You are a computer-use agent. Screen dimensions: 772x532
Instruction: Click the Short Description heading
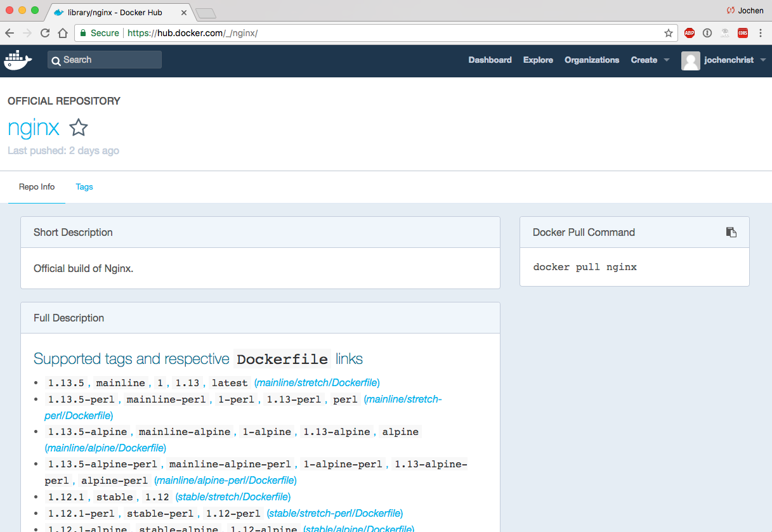(x=73, y=232)
